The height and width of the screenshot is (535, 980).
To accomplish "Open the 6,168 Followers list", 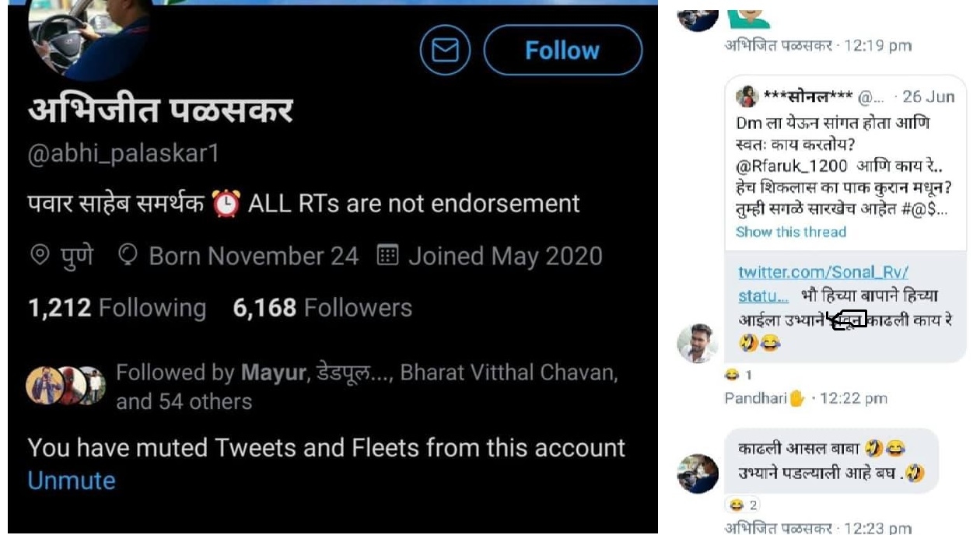I will click(322, 308).
